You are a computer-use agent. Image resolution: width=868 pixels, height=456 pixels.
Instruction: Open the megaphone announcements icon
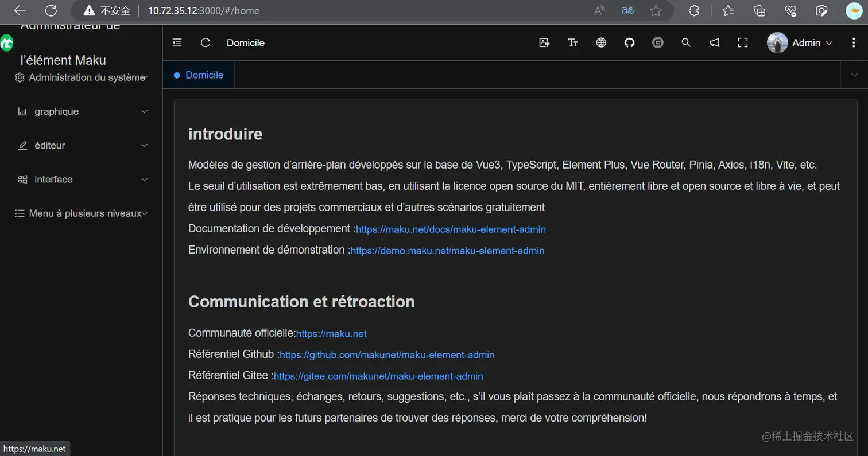[x=714, y=42]
